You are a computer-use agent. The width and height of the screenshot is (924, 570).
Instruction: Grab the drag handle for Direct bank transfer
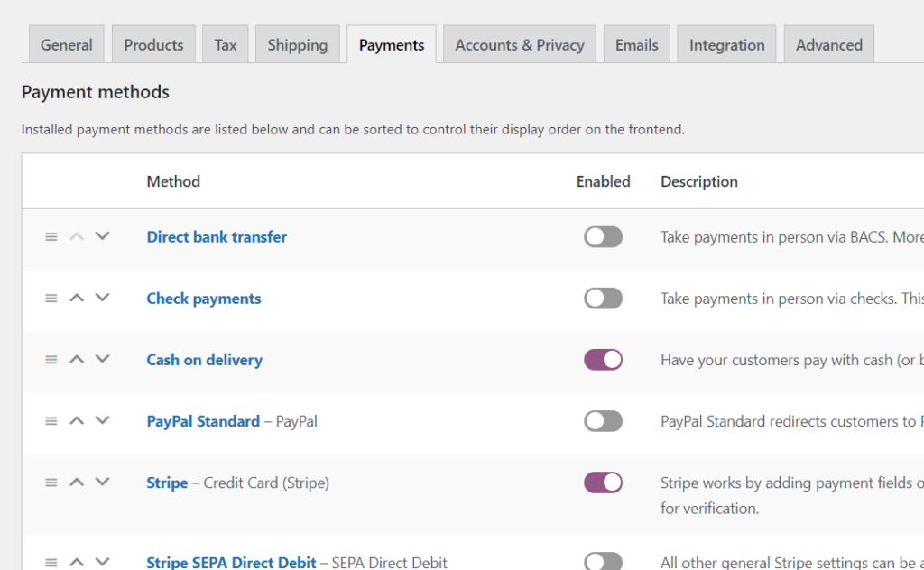click(x=51, y=236)
